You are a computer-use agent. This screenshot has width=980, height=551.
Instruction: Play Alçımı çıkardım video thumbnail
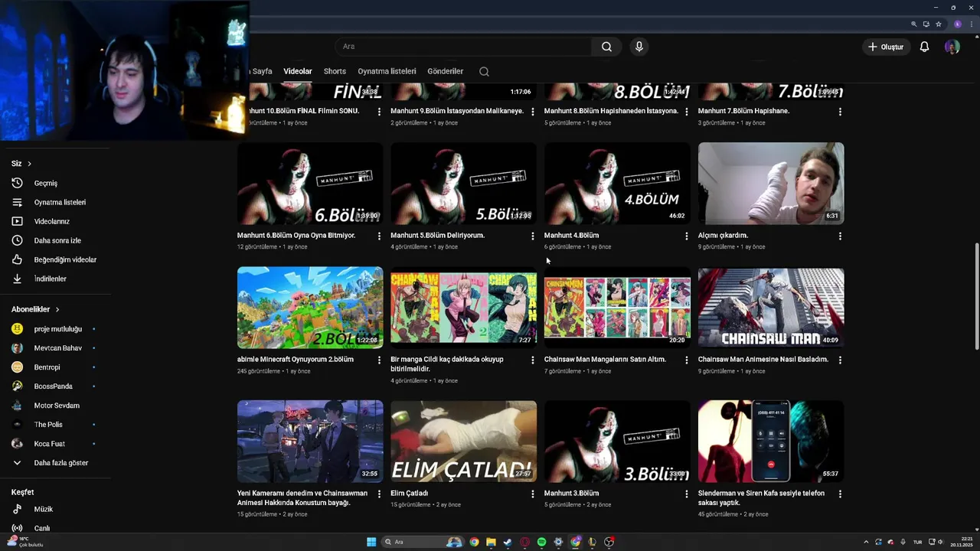coord(771,184)
